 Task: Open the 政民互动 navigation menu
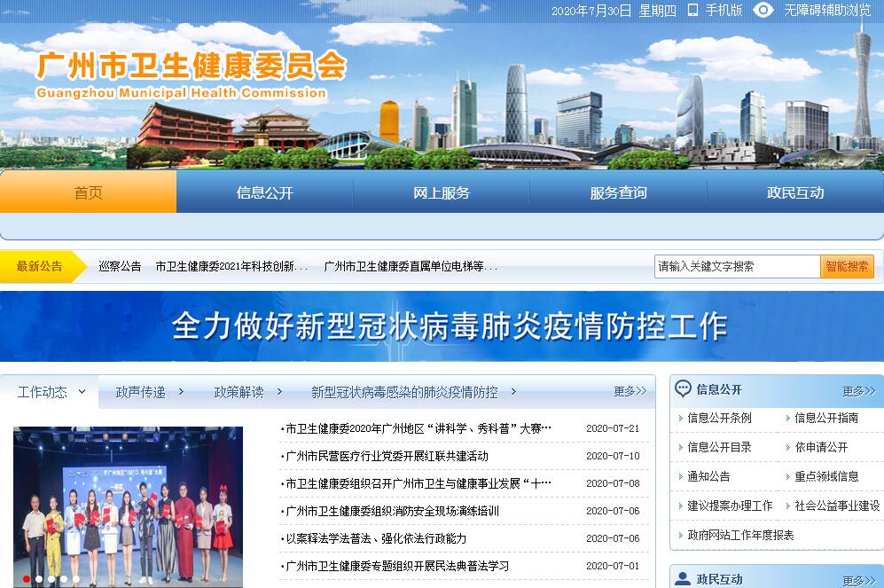point(795,192)
